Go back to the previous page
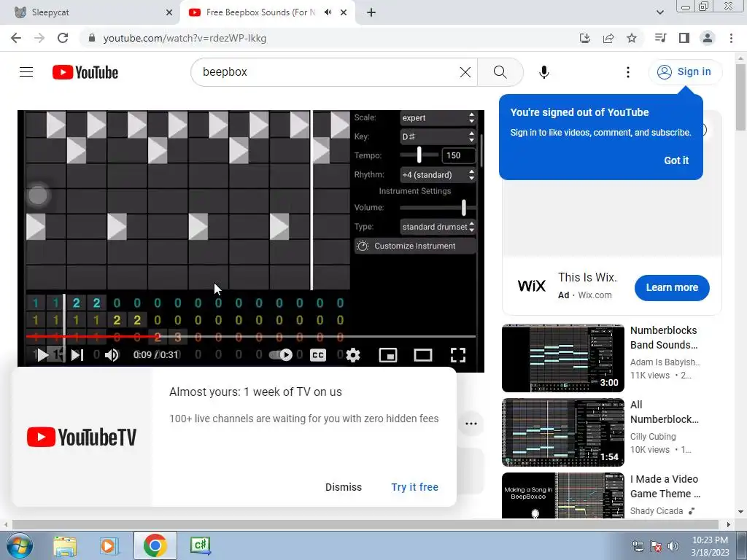 click(x=16, y=38)
